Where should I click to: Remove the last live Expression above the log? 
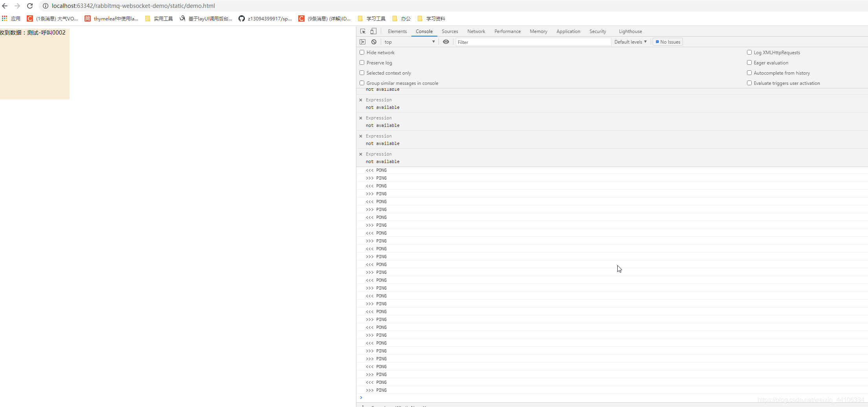[361, 154]
